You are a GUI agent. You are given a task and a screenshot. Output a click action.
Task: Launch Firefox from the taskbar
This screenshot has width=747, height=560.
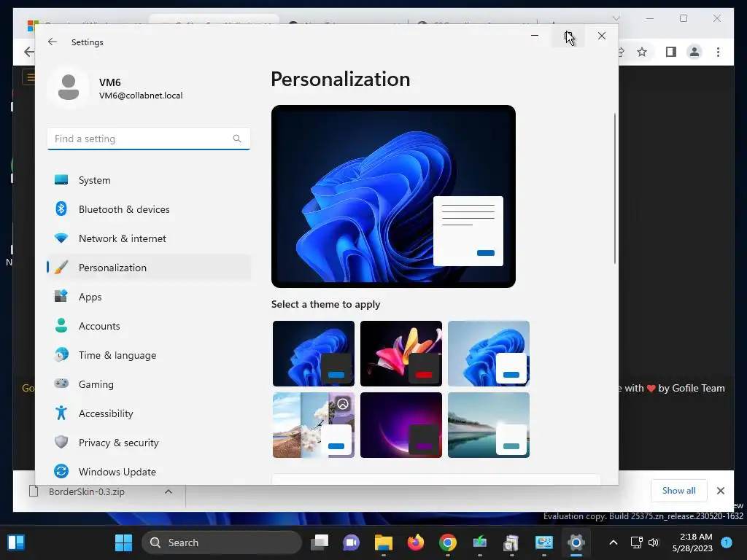point(415,542)
